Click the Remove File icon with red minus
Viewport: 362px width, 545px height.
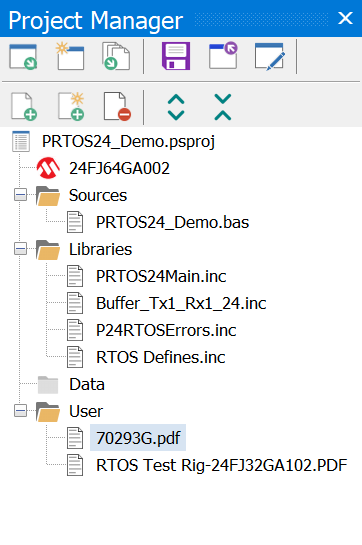(117, 106)
